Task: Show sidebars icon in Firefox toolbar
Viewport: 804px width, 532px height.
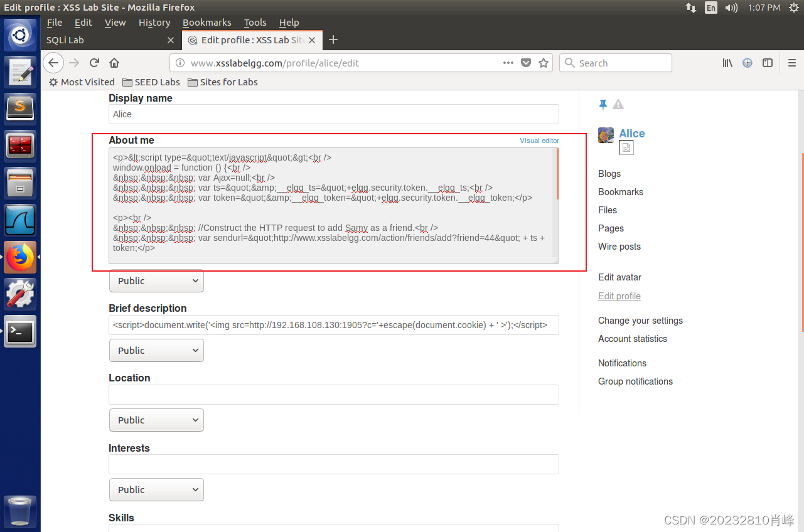Action: (x=767, y=63)
